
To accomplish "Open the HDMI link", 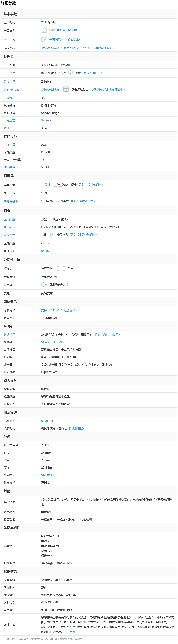I will click(x=59, y=342).
